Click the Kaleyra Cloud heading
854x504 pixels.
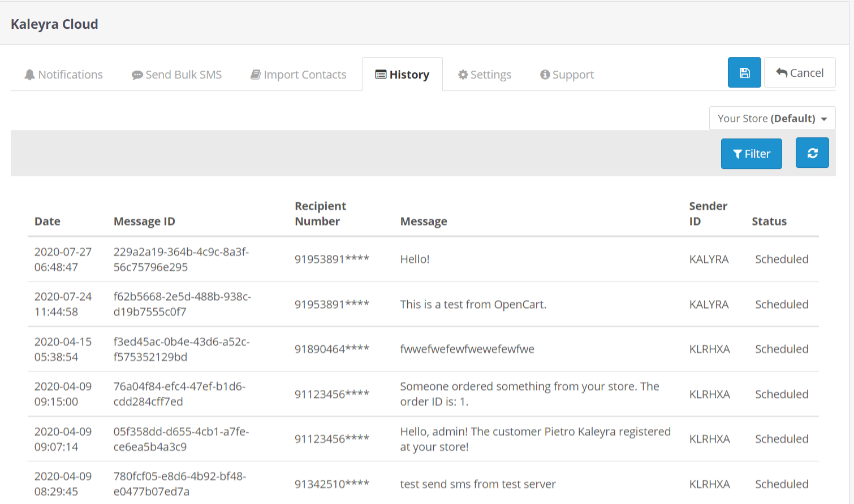[54, 24]
